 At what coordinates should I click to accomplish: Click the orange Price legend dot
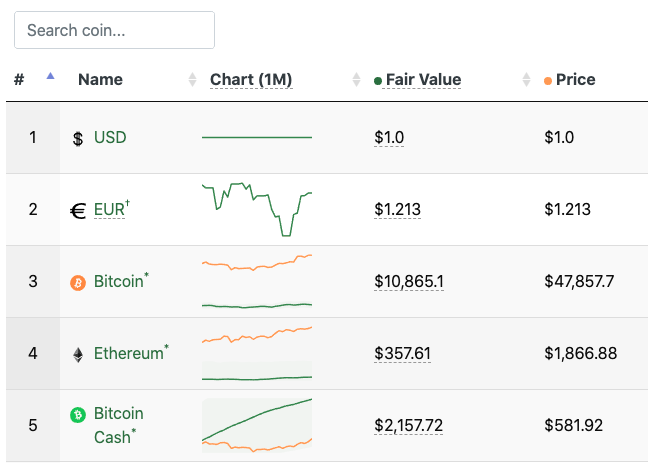548,81
